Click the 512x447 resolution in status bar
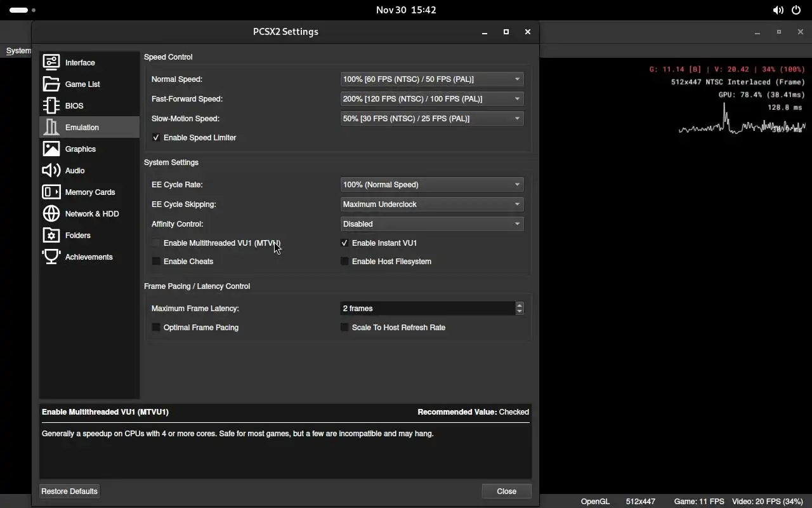Screen dimensions: 812x508 click(641, 501)
